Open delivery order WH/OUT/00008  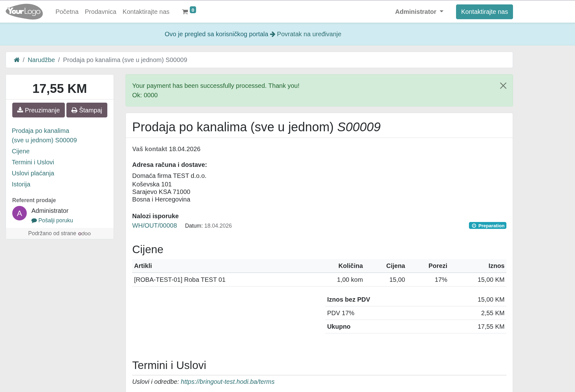click(155, 225)
